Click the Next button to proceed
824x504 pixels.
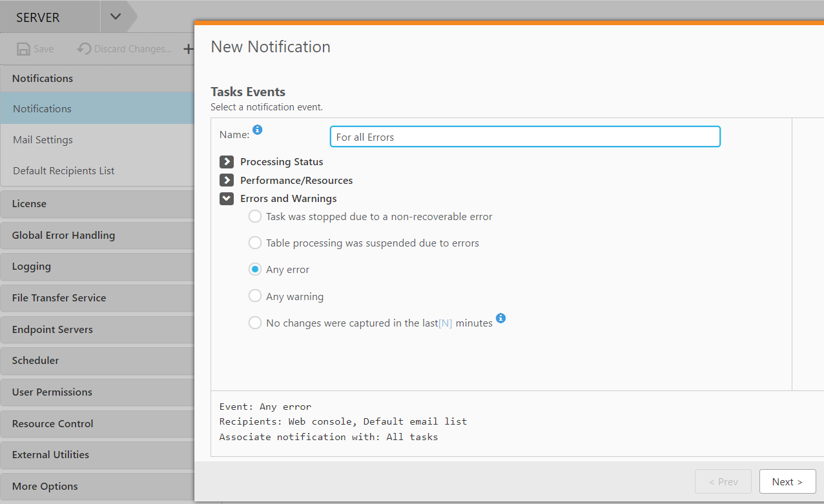pyautogui.click(x=787, y=481)
